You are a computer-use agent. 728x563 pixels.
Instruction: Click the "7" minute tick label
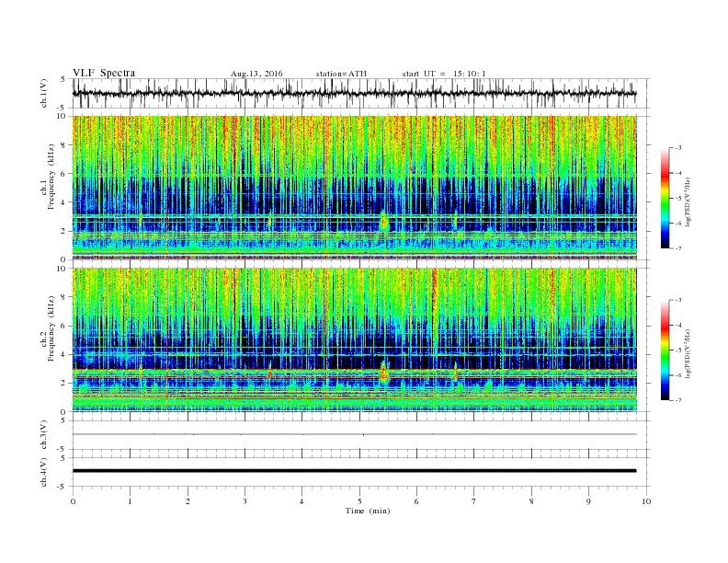pos(474,501)
